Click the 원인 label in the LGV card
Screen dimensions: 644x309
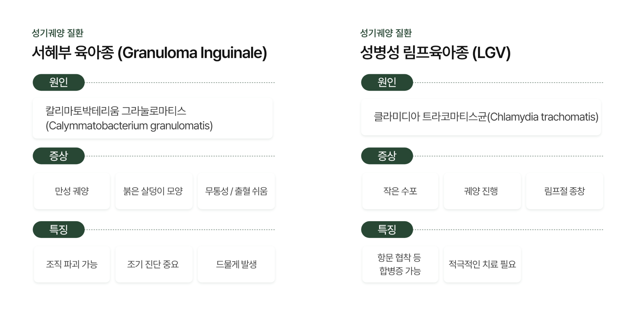tap(387, 82)
